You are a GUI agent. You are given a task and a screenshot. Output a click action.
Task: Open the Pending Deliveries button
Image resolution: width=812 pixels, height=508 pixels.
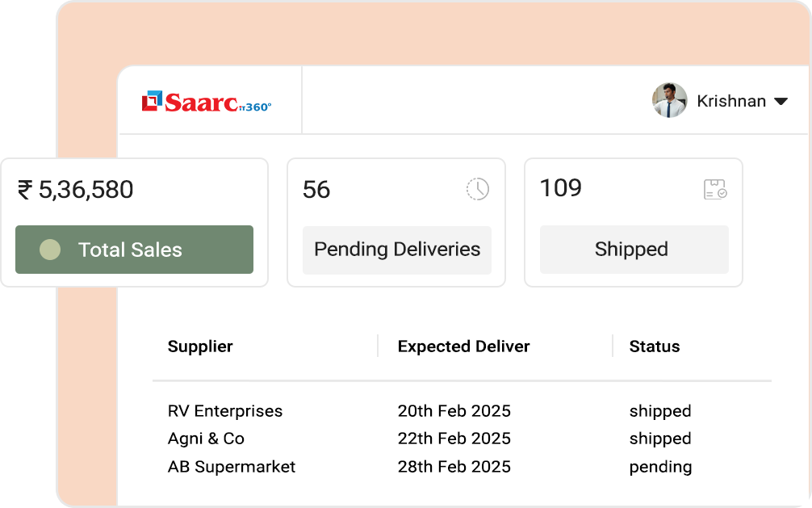point(397,250)
